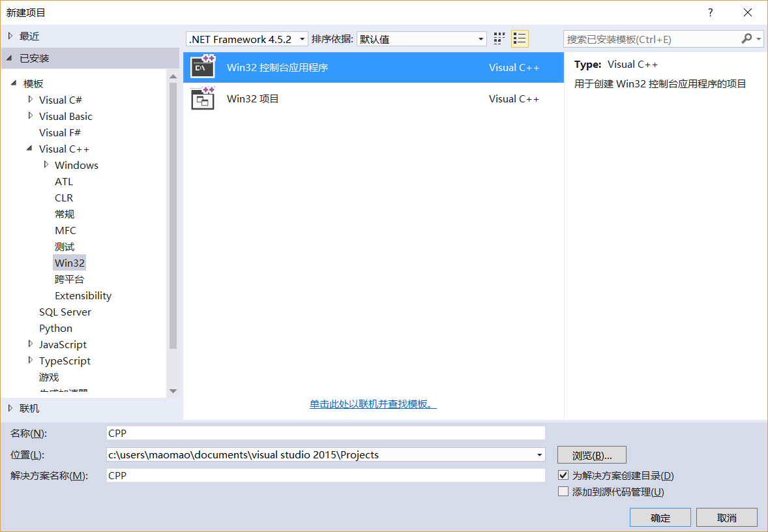Screen dimensions: 768x532
Task: Click the Win32 project template icon
Action: coord(203,98)
